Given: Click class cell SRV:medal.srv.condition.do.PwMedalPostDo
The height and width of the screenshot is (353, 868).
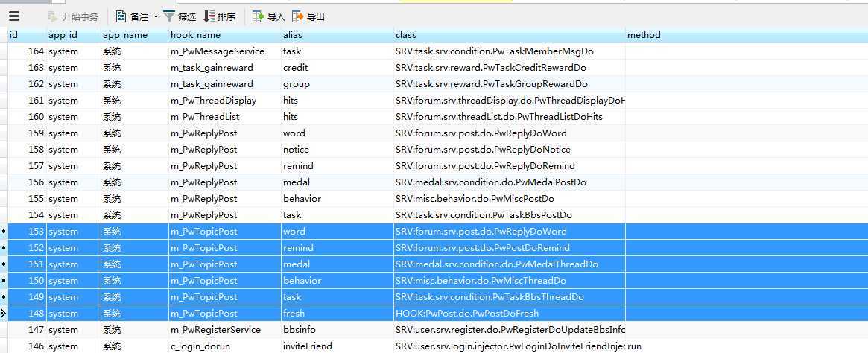Looking at the screenshot, I should tap(510, 182).
